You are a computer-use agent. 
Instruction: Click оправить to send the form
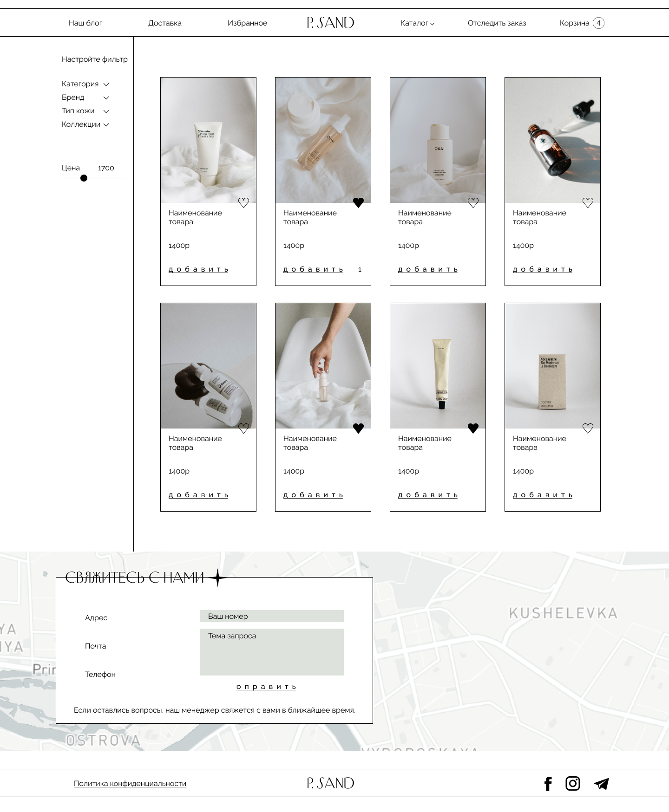click(266, 687)
